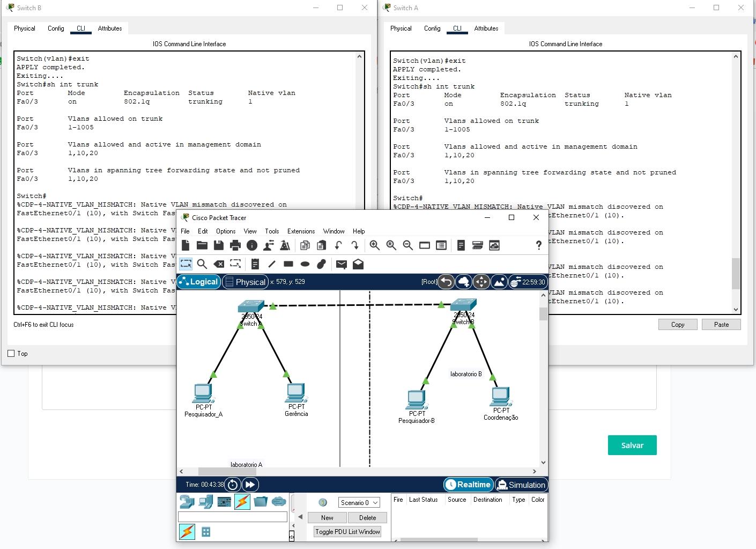Screen dimensions: 756x549
Task: Open help question mark icon
Action: (x=538, y=245)
